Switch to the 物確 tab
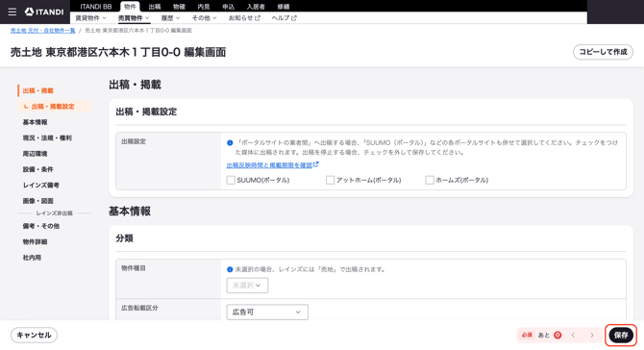Image resolution: width=644 pixels, height=350 pixels. click(179, 7)
